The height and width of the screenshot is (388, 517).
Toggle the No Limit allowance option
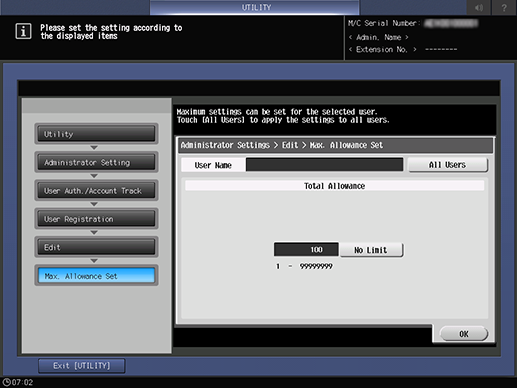371,250
